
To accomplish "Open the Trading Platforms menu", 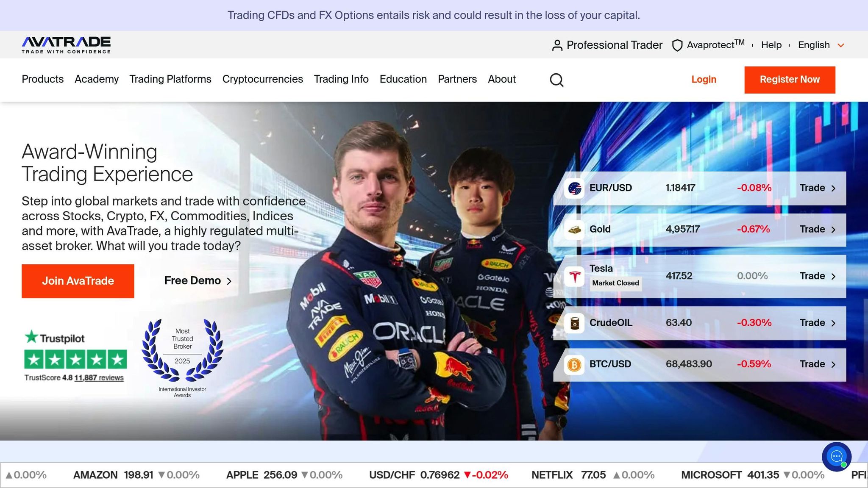I will [170, 79].
